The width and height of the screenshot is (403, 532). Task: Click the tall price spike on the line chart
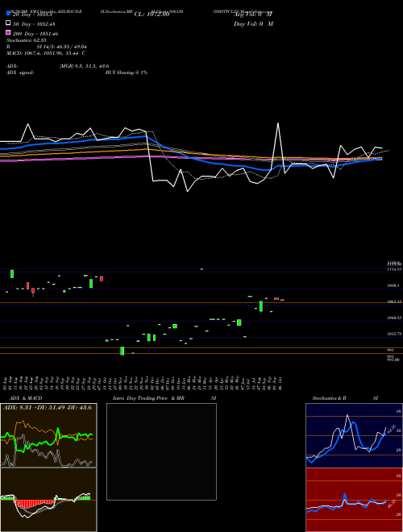coord(278,146)
